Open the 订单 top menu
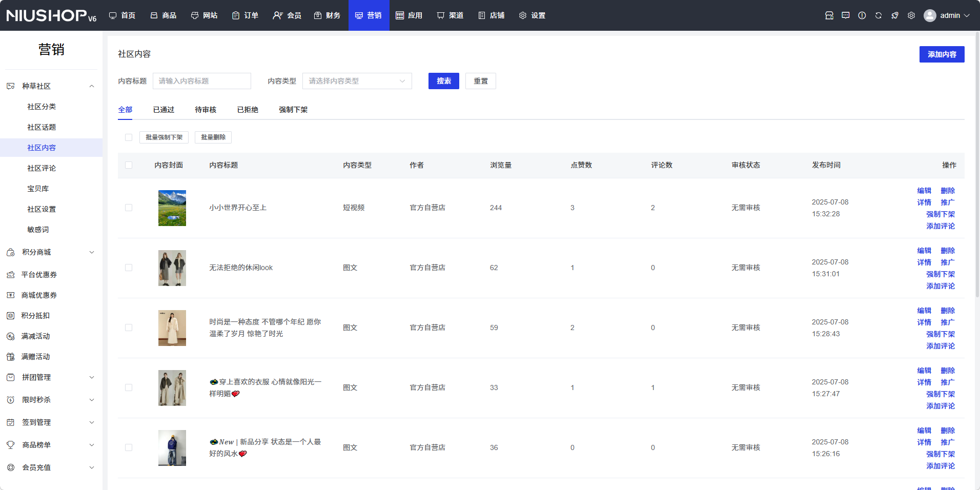This screenshot has height=490, width=980. tap(245, 15)
